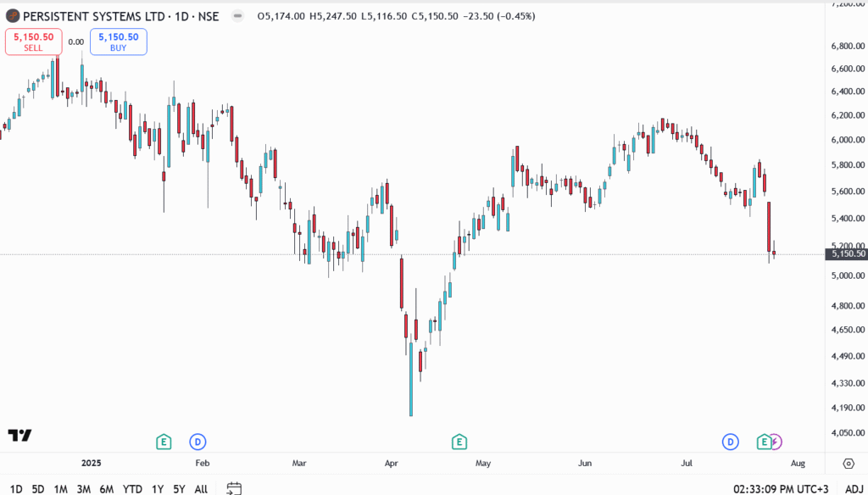This screenshot has width=868, height=495.
Task: Open chart settings gear icon
Action: pos(849,464)
